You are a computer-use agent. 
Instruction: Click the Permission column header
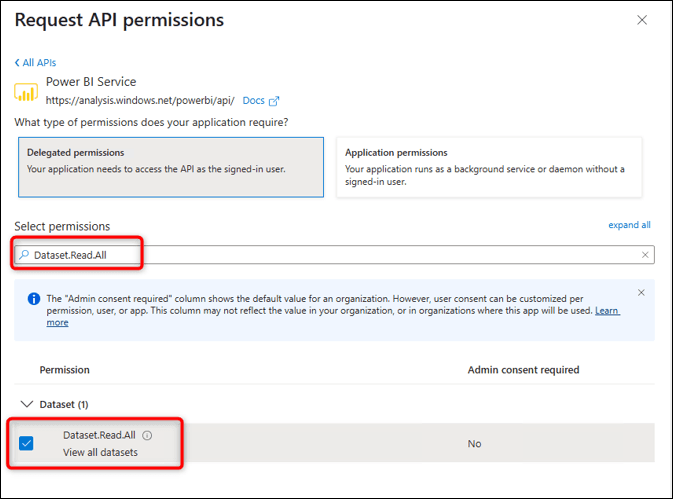click(64, 370)
